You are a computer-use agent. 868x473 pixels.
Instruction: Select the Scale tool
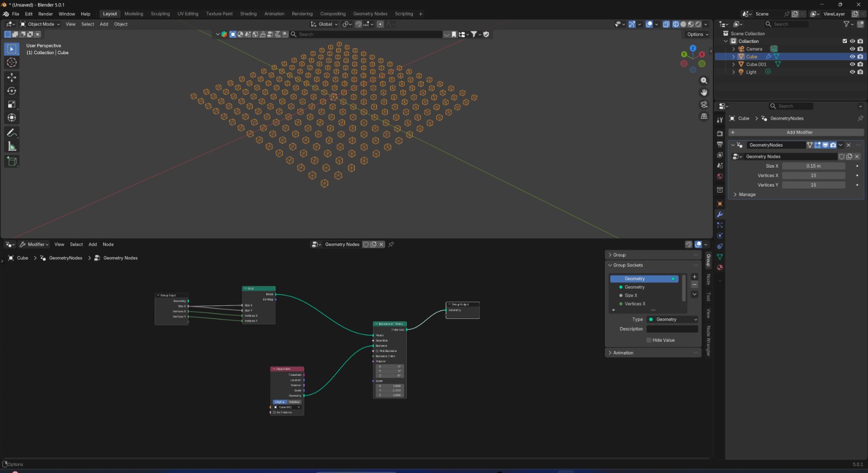click(x=11, y=104)
